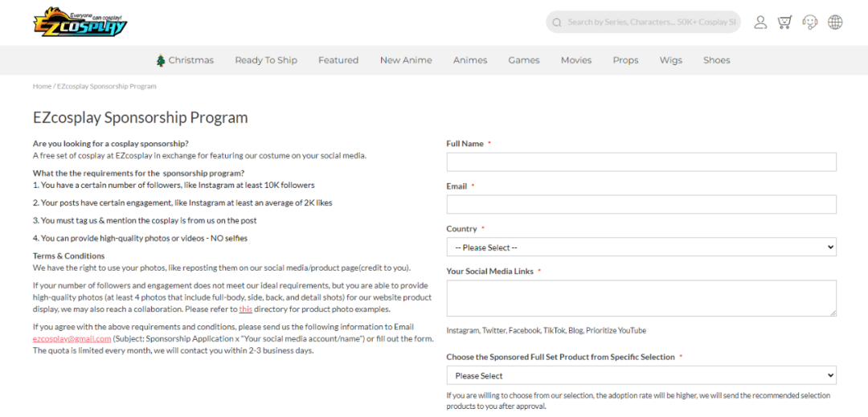Click the 'at least 10K followers' requirement line
The image size is (868, 417).
click(x=174, y=186)
